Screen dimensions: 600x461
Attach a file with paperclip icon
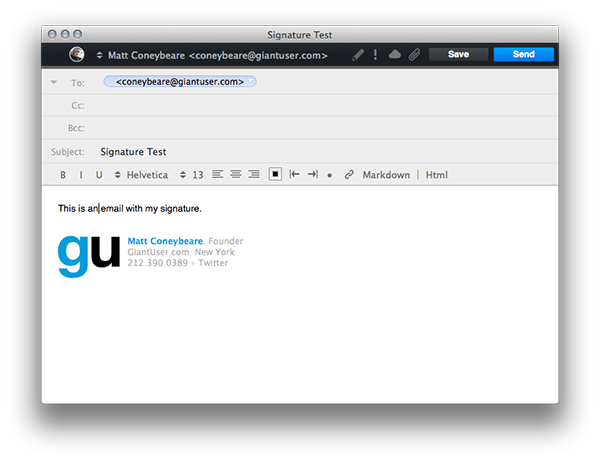pyautogui.click(x=413, y=55)
